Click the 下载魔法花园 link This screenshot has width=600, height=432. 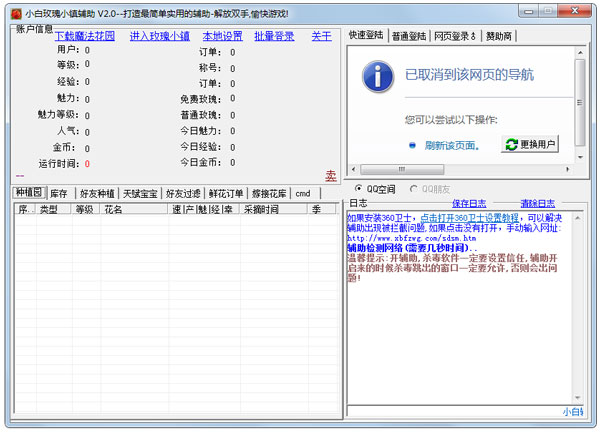(x=85, y=35)
